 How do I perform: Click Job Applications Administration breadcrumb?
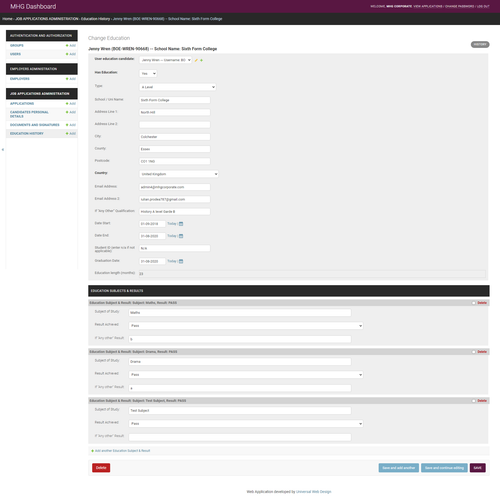coord(47,19)
